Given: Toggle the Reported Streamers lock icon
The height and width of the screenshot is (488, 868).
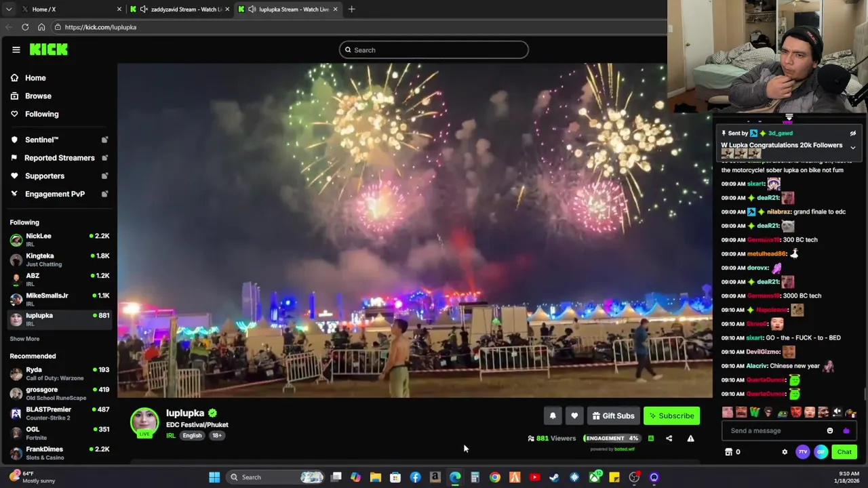Looking at the screenshot, I should [104, 158].
